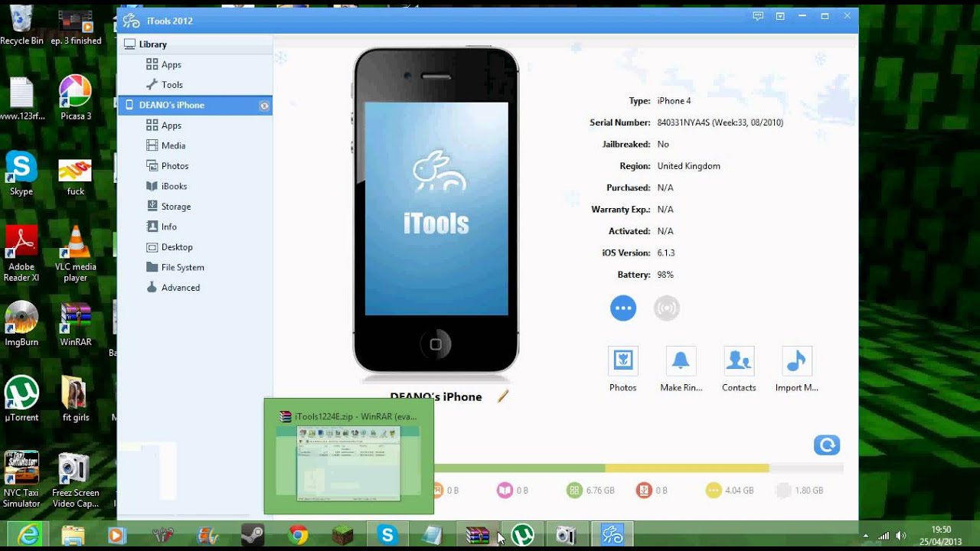
Task: Click the red 0 B storage legend icon
Action: pyautogui.click(x=644, y=491)
